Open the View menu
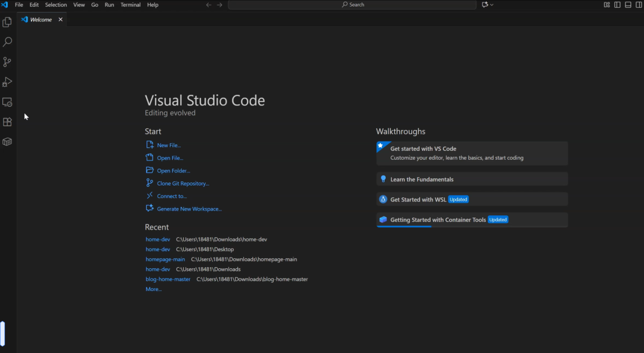 coord(79,5)
